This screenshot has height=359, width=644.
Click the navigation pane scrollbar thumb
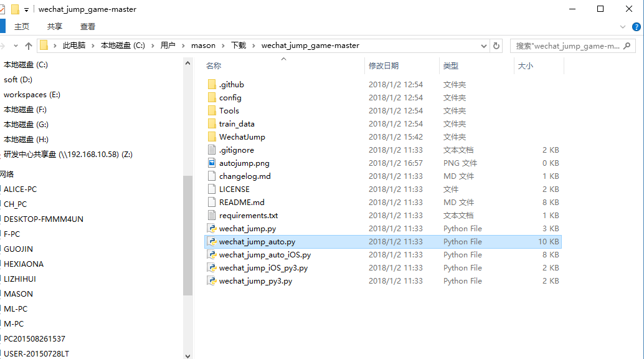click(187, 235)
